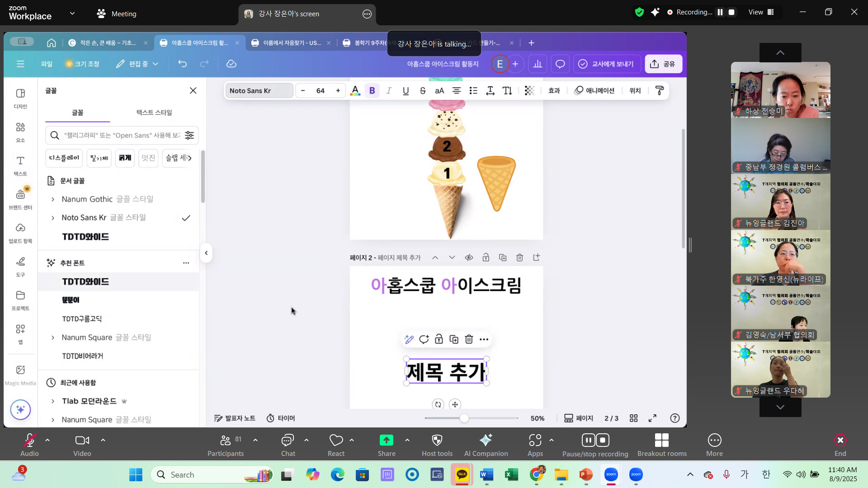Open Zoom Participants panel
The width and height of the screenshot is (868, 488).
click(225, 445)
